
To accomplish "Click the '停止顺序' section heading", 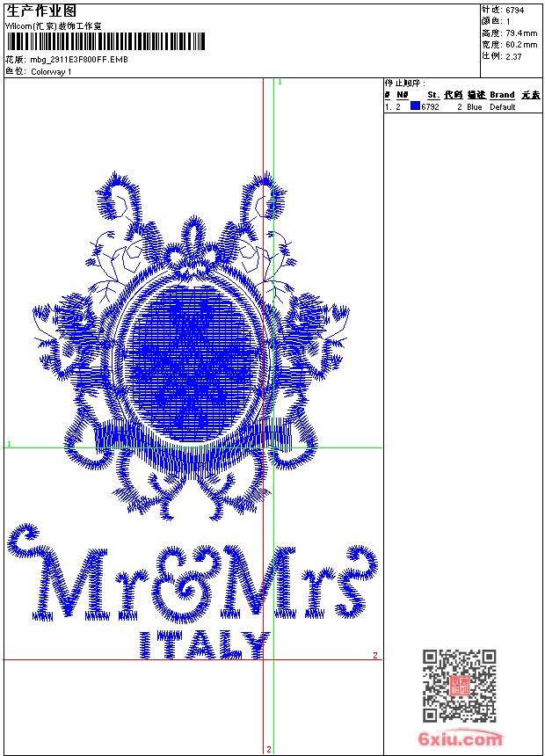I will [404, 83].
